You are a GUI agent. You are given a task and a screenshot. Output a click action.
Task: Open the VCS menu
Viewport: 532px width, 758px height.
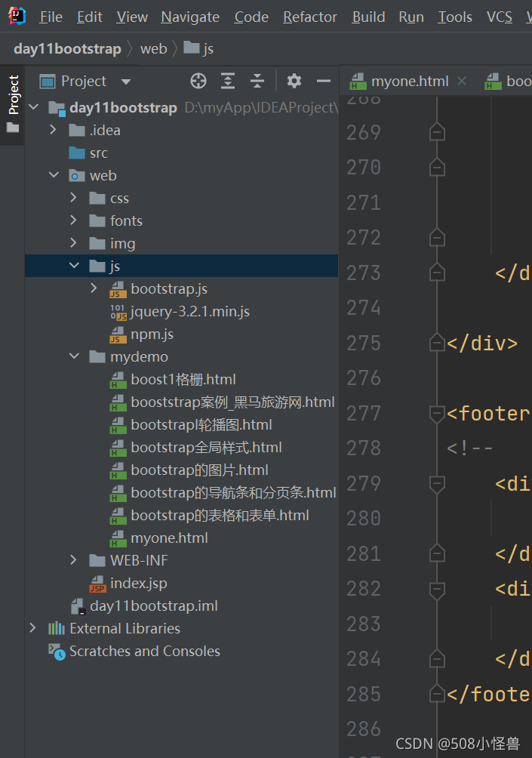499,17
